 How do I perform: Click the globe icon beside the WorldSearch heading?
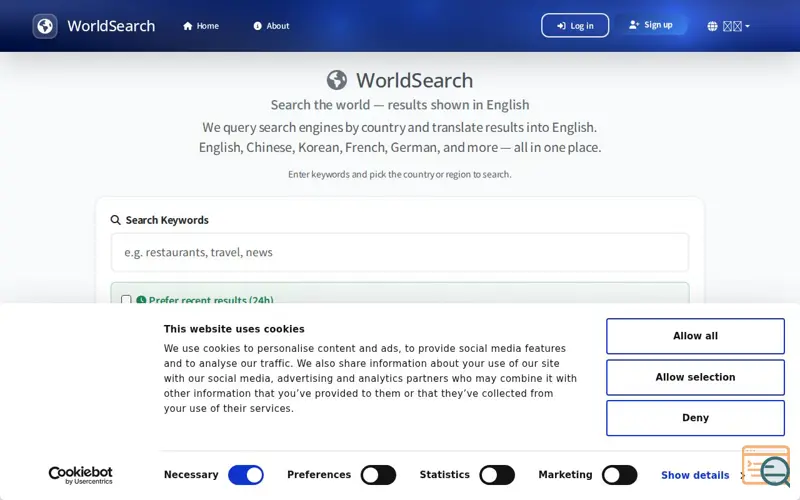[x=337, y=80]
